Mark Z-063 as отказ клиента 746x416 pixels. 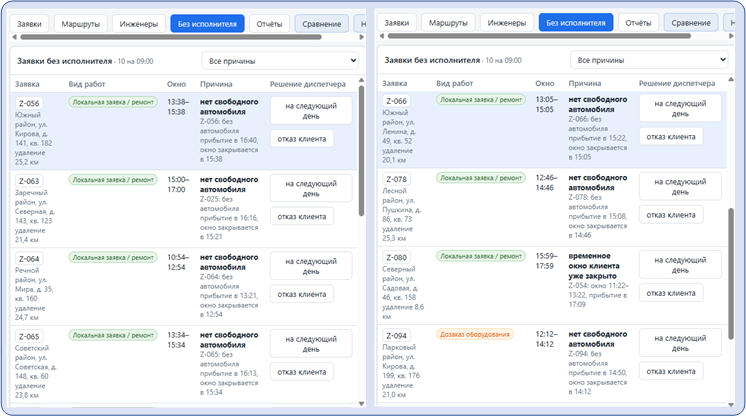(302, 217)
